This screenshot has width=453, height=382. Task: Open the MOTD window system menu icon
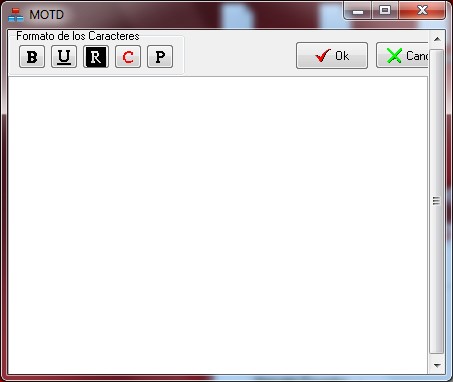pyautogui.click(x=16, y=15)
